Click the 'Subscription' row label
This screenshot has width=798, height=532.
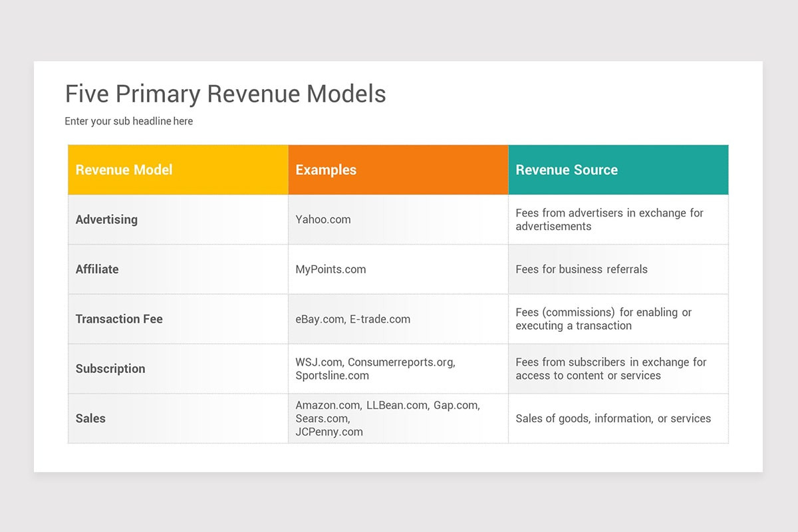pos(110,368)
